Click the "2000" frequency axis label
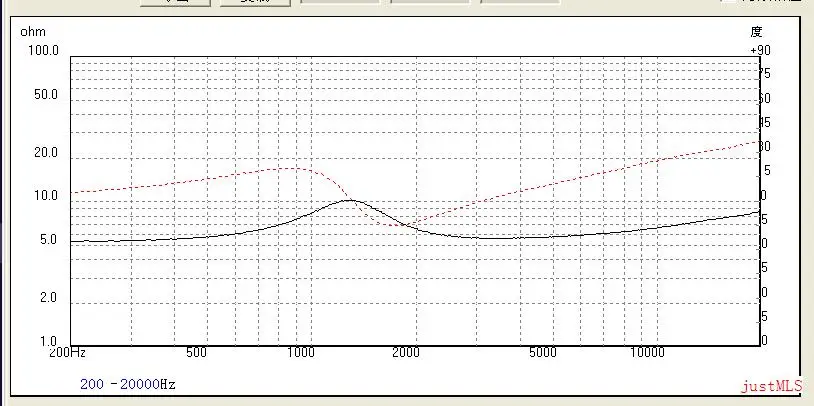Image resolution: width=814 pixels, height=406 pixels. pyautogui.click(x=406, y=353)
